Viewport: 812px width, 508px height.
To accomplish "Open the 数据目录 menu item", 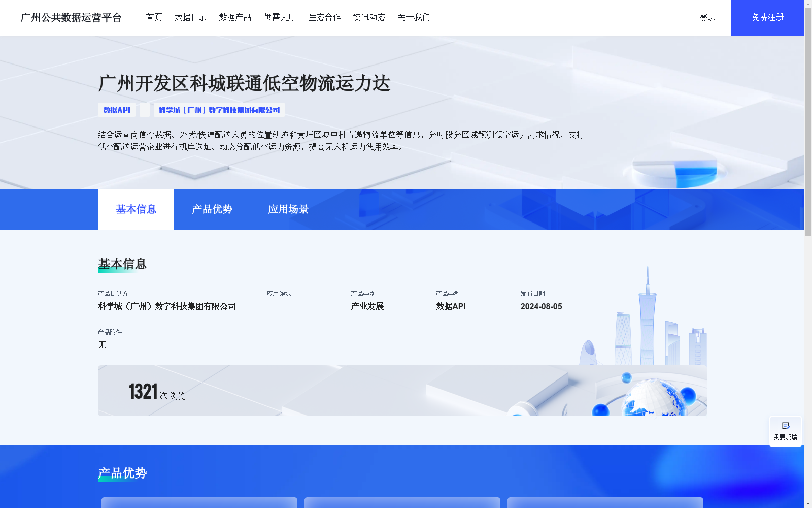I will [x=191, y=17].
